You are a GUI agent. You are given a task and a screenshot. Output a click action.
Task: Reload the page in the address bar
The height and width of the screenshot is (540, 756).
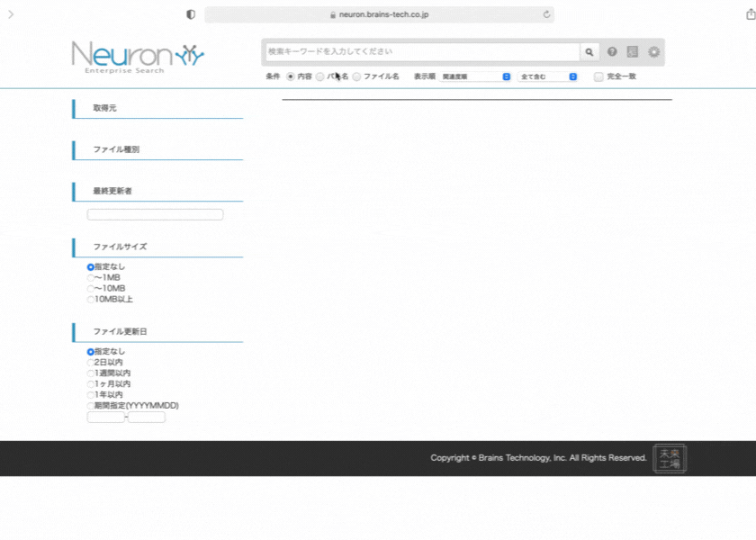coord(546,14)
